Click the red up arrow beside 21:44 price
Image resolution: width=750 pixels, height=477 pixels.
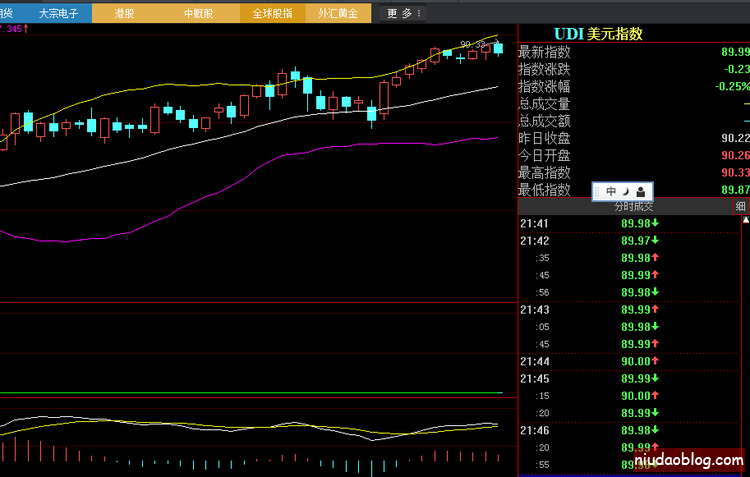(x=656, y=361)
